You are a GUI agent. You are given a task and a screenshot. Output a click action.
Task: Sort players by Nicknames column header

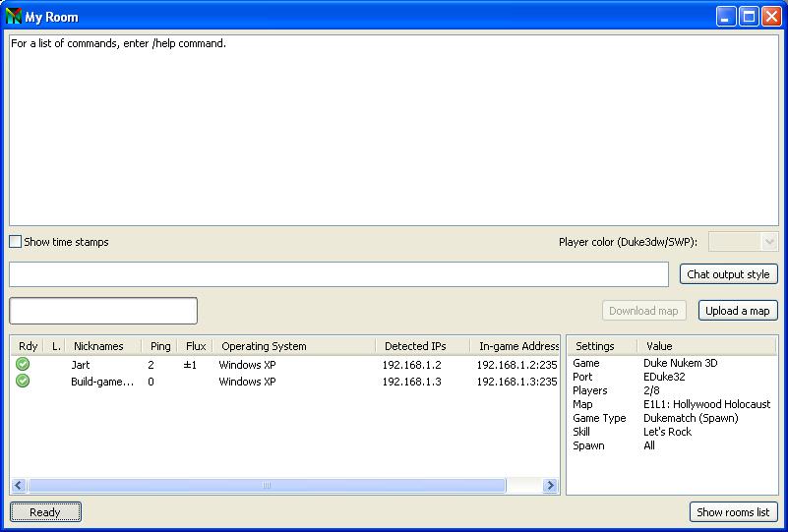tap(98, 346)
